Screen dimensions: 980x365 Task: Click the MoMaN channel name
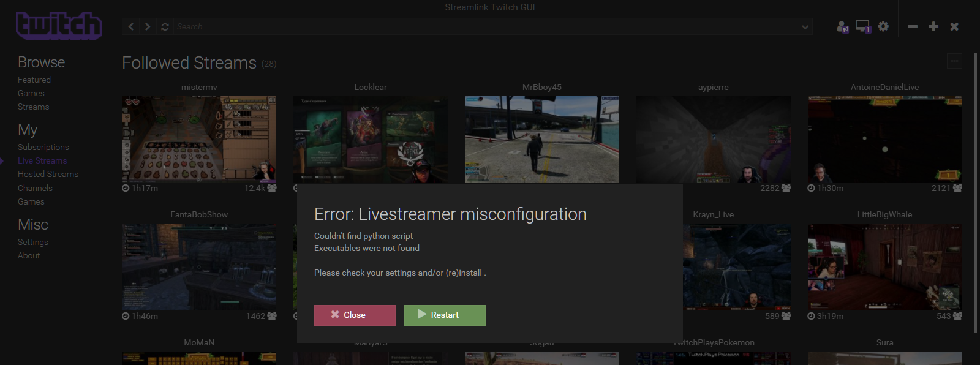(x=199, y=342)
